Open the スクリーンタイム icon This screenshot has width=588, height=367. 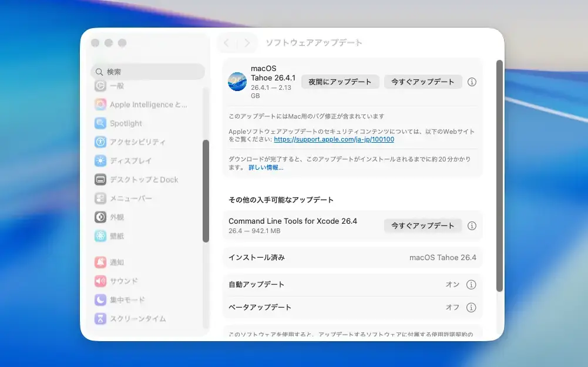click(x=100, y=318)
